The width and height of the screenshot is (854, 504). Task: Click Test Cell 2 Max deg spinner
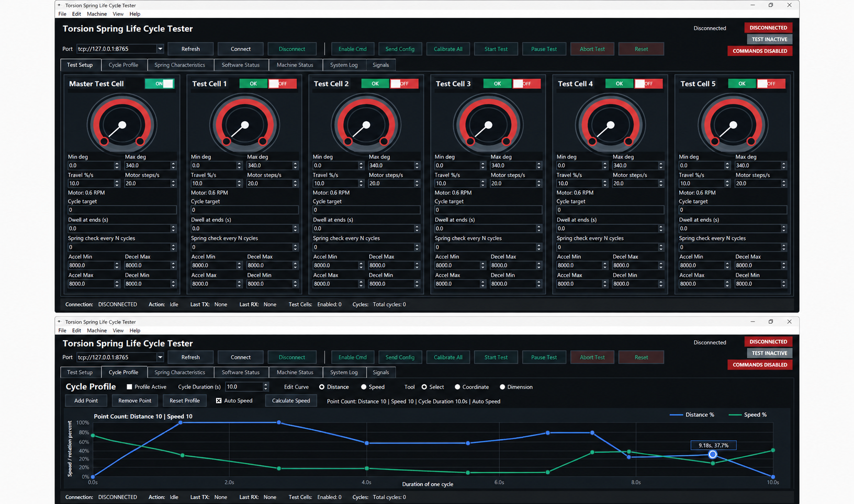[417, 165]
